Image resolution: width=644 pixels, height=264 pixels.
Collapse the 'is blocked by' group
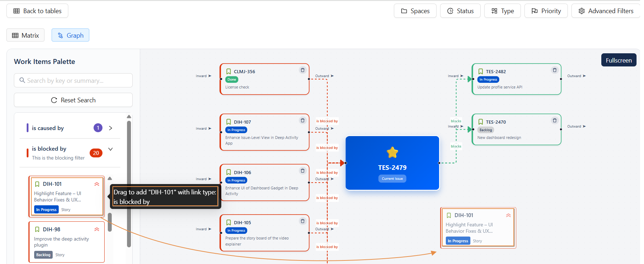click(111, 149)
